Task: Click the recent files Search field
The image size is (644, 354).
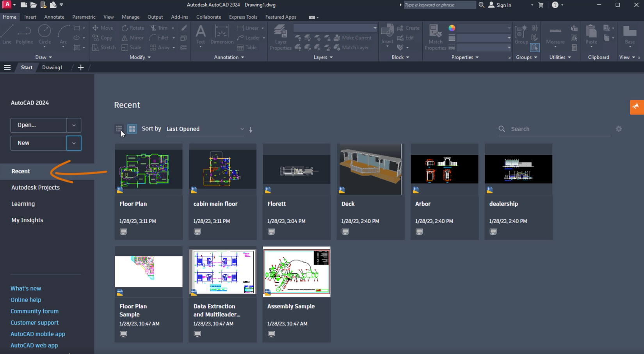Action: 554,129
